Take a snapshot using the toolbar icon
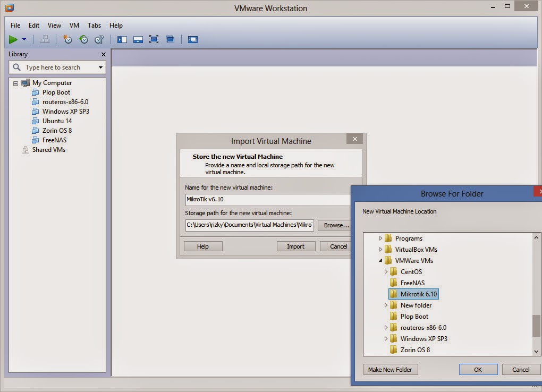This screenshot has width=542, height=392. pos(67,39)
